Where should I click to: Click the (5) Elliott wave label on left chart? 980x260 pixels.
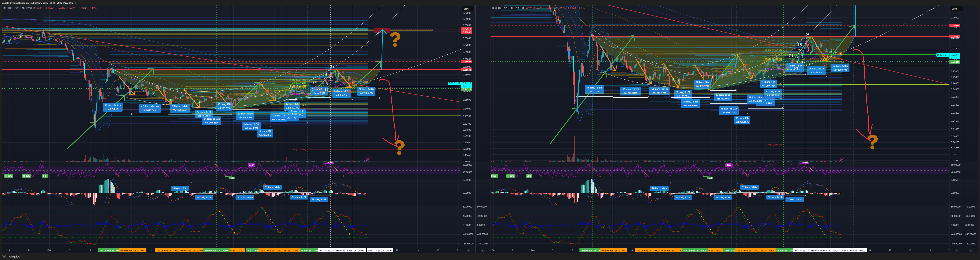332,67
